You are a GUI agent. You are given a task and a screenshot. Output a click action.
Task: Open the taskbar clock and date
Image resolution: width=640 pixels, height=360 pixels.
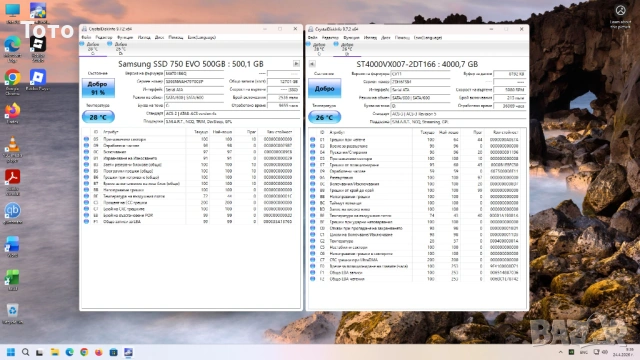click(x=623, y=352)
